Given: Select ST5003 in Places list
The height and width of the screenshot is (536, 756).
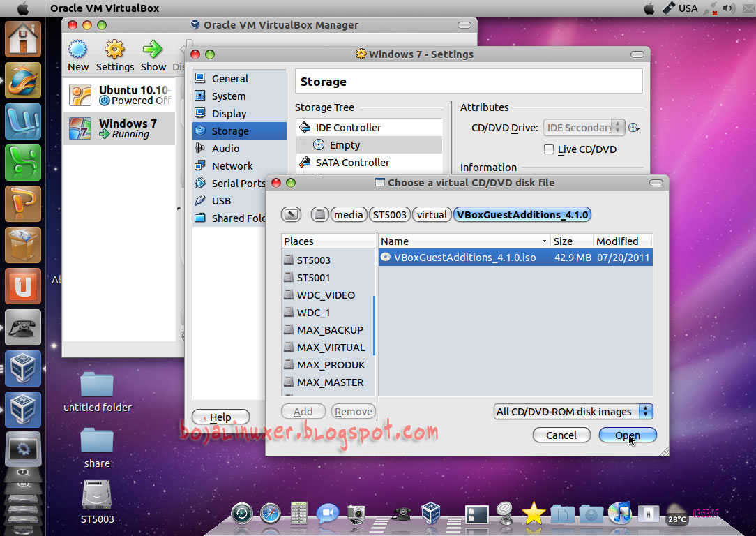Looking at the screenshot, I should [x=327, y=260].
